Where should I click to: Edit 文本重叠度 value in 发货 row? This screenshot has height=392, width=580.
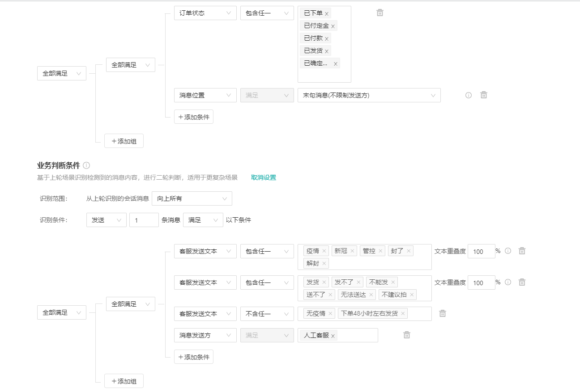tap(482, 282)
